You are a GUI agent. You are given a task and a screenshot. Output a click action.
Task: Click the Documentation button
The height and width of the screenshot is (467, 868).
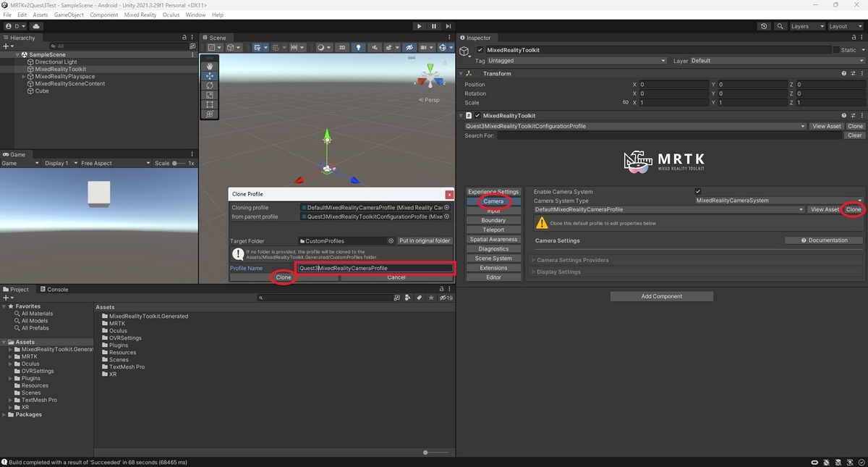click(x=824, y=240)
